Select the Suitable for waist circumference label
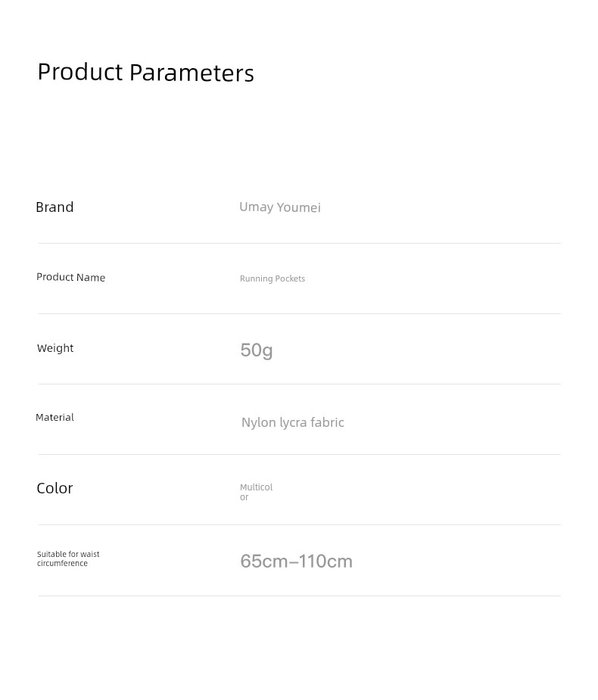598x700 pixels. click(68, 558)
